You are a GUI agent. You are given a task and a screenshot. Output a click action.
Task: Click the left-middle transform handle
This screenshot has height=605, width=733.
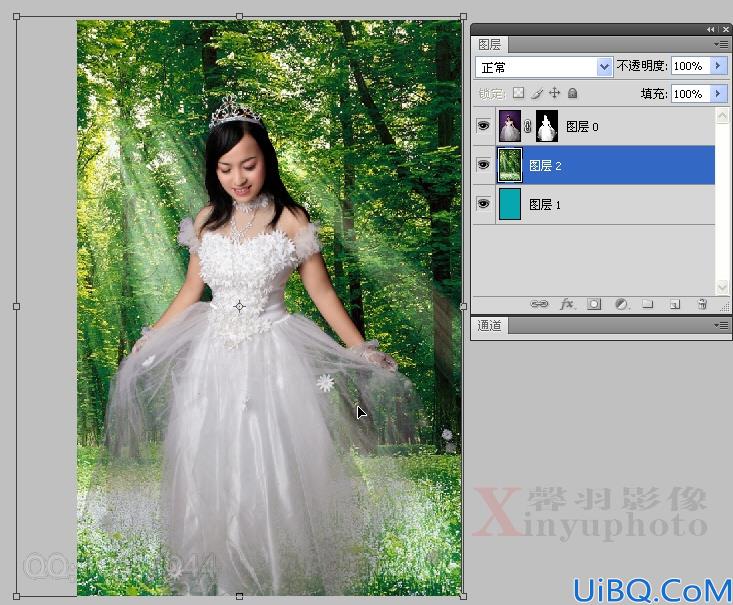(16, 306)
